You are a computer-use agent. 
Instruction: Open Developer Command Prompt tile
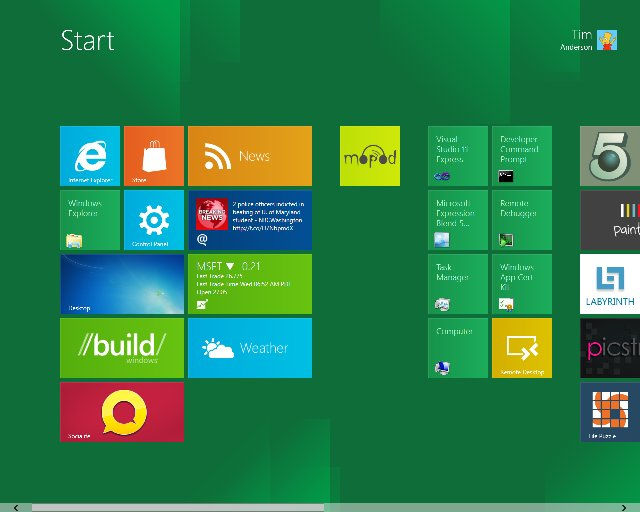(522, 156)
